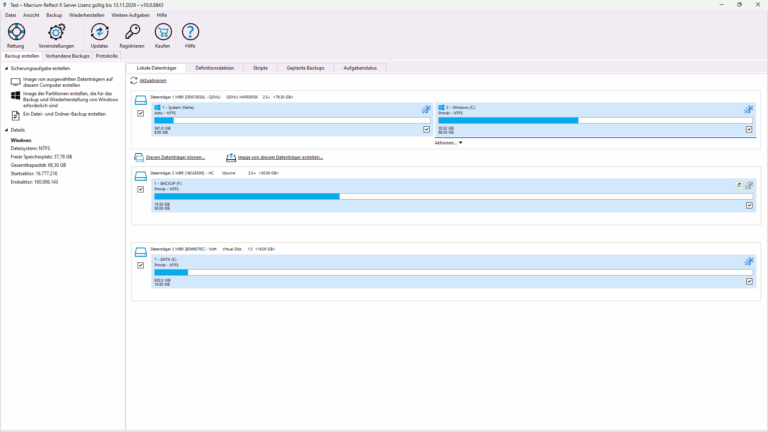
Task: Select the Datenträger 3 header text
Action: [213, 249]
